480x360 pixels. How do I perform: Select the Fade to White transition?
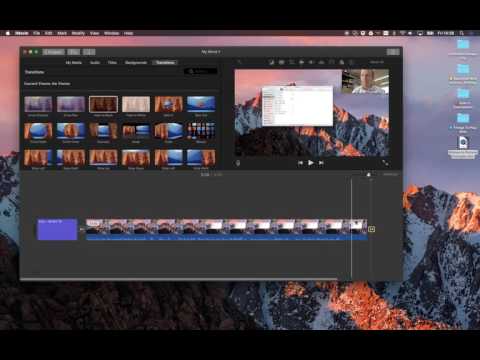click(136, 104)
